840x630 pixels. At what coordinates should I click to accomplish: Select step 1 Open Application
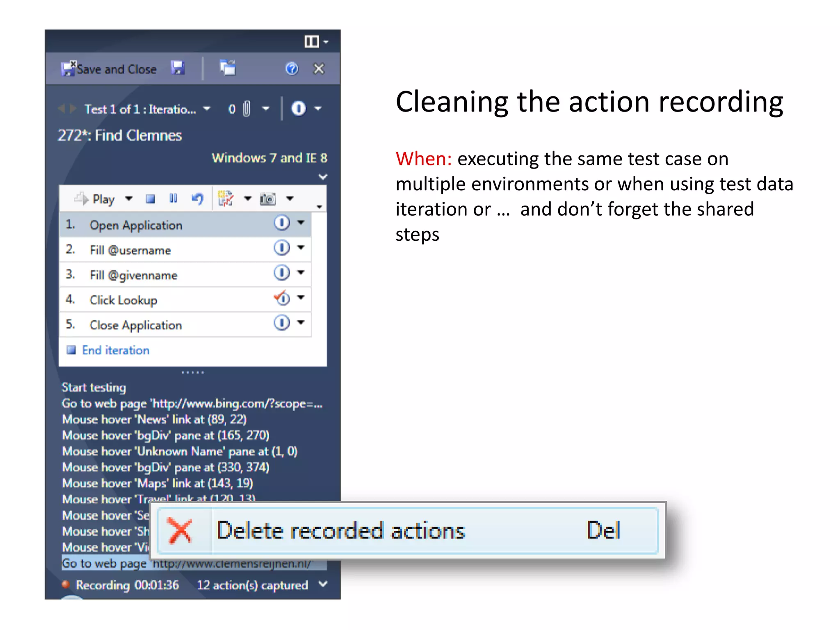coord(185,225)
